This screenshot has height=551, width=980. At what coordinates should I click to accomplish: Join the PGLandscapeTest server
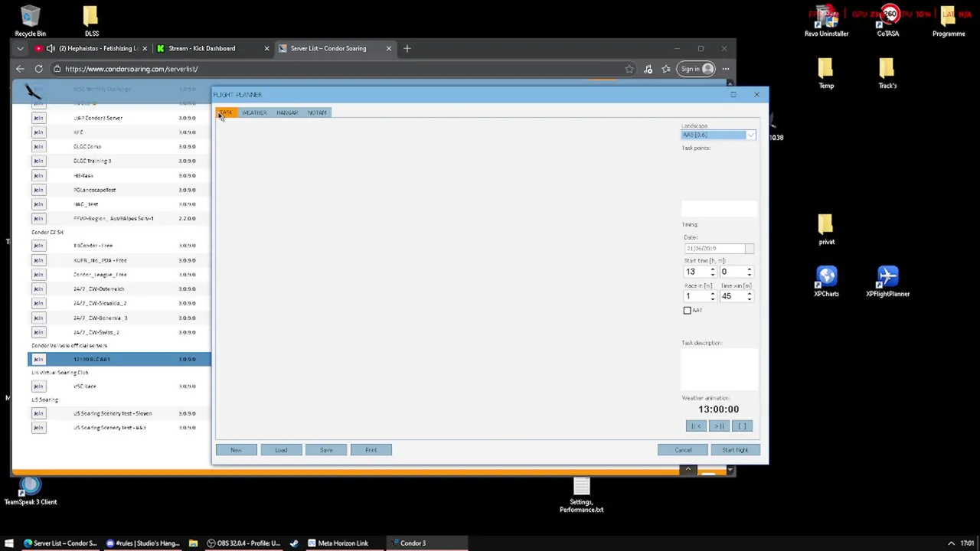[38, 190]
